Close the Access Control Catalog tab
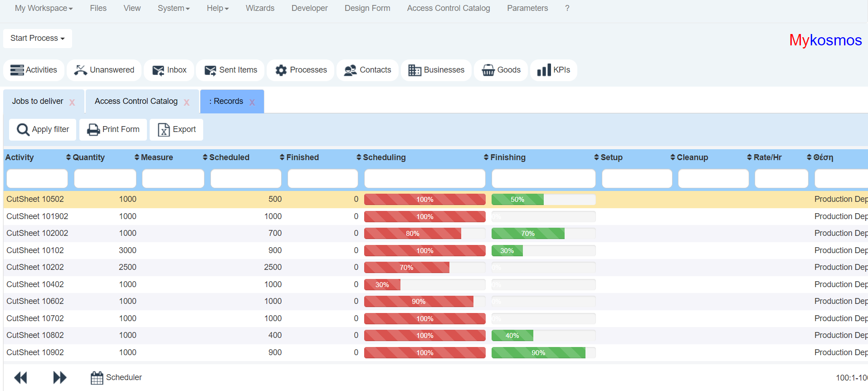 click(x=186, y=102)
